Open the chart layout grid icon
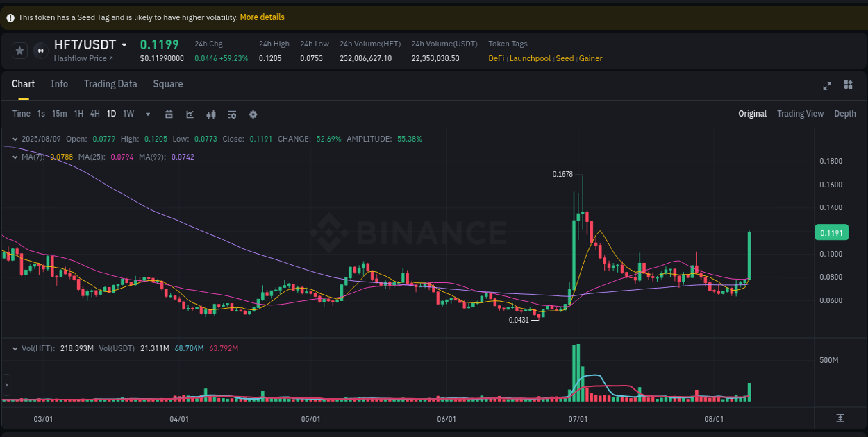Image resolution: width=868 pixels, height=437 pixels. [848, 85]
